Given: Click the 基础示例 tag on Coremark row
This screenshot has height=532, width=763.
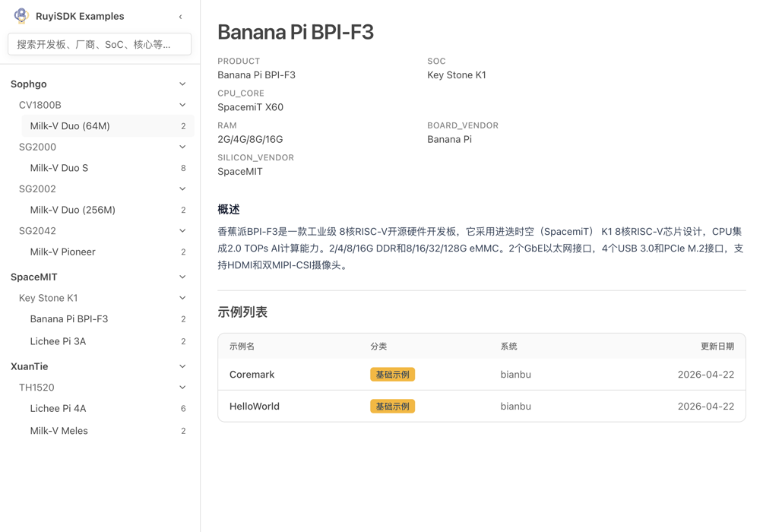Looking at the screenshot, I should 392,374.
